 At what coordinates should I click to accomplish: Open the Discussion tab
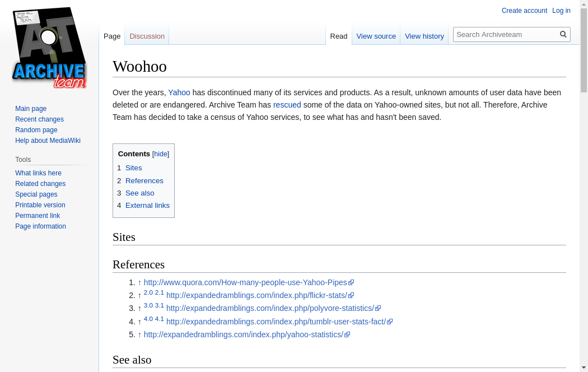tap(147, 36)
